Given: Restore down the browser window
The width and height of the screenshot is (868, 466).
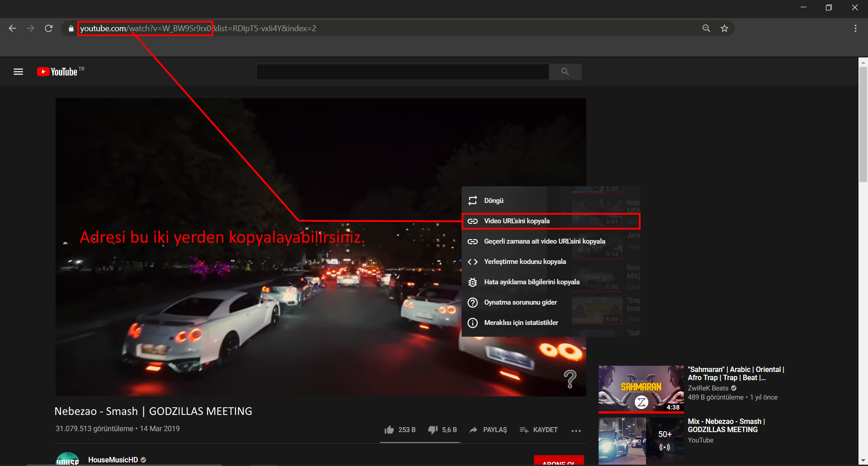Looking at the screenshot, I should pyautogui.click(x=829, y=7).
